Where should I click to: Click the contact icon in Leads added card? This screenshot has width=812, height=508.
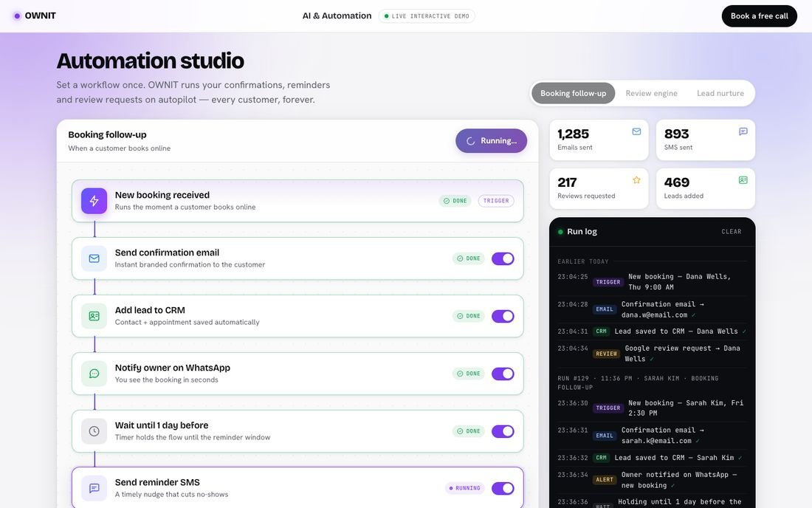(743, 180)
